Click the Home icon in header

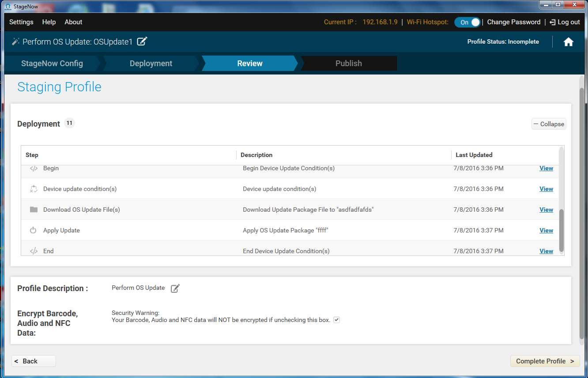click(x=568, y=42)
